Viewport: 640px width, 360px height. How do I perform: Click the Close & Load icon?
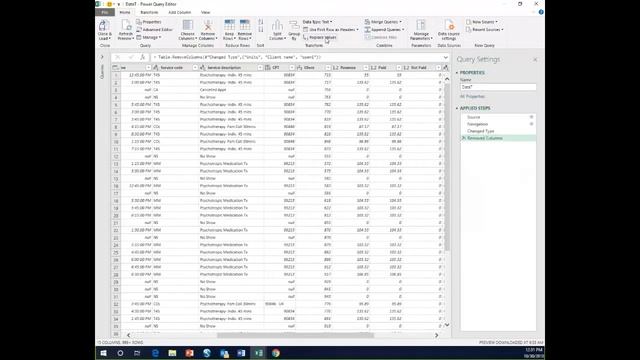[104, 26]
